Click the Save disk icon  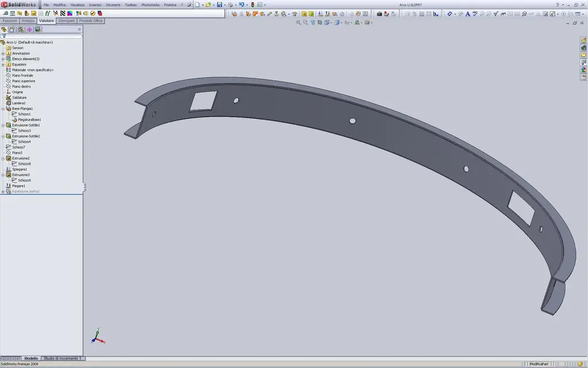coord(219,5)
